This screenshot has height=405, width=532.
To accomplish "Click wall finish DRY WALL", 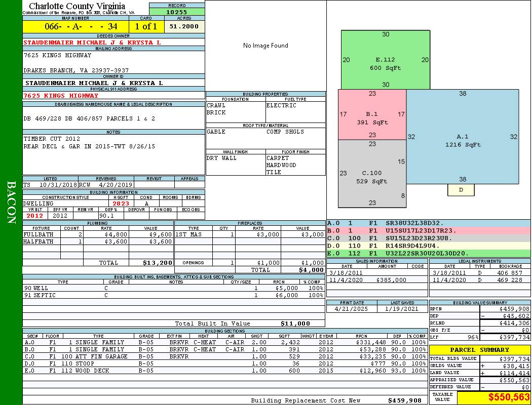I will point(221,158).
